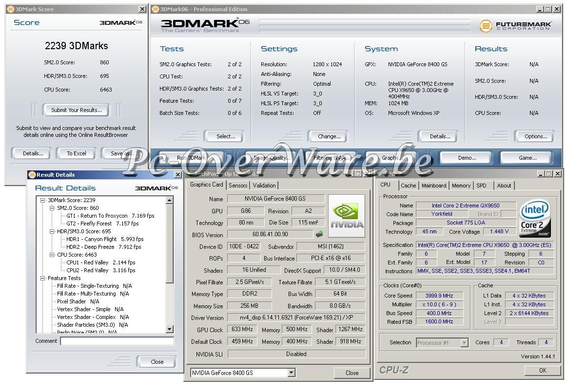This screenshot has height=392, width=567.
Task: Click Filtering & AA button in 3DMark06
Action: 332,158
